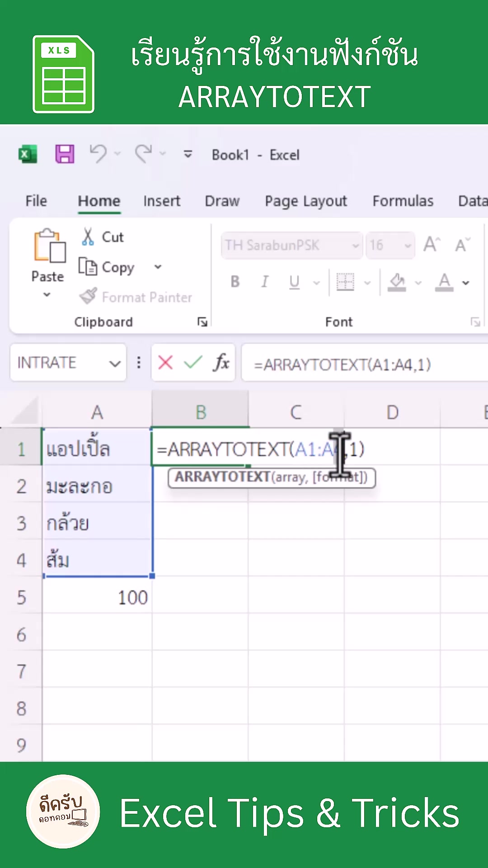Apply cell borders icon

click(x=345, y=282)
